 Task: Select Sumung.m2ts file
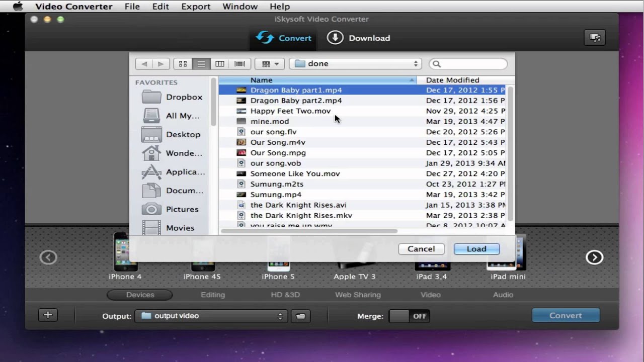pos(362,184)
